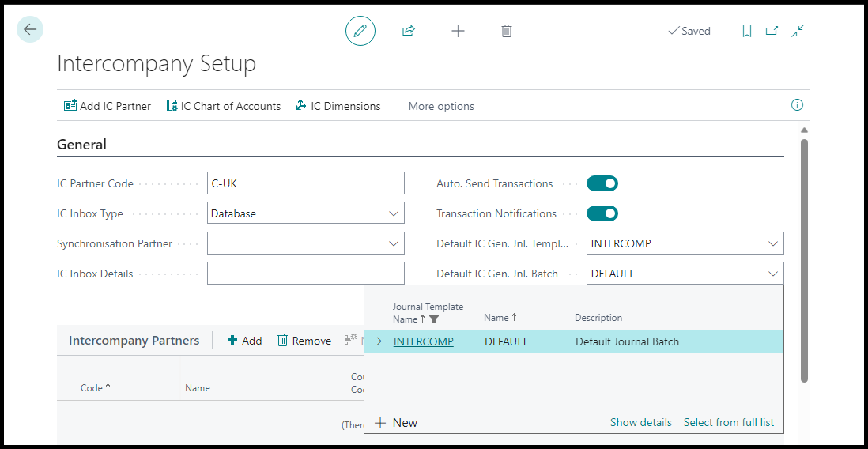Click the IC Partner Code field

tap(305, 183)
